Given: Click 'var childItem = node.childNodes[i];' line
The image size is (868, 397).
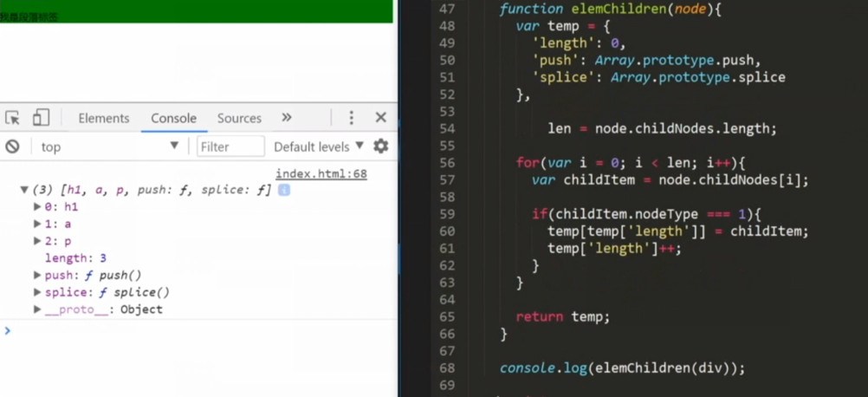Looking at the screenshot, I should point(670,180).
